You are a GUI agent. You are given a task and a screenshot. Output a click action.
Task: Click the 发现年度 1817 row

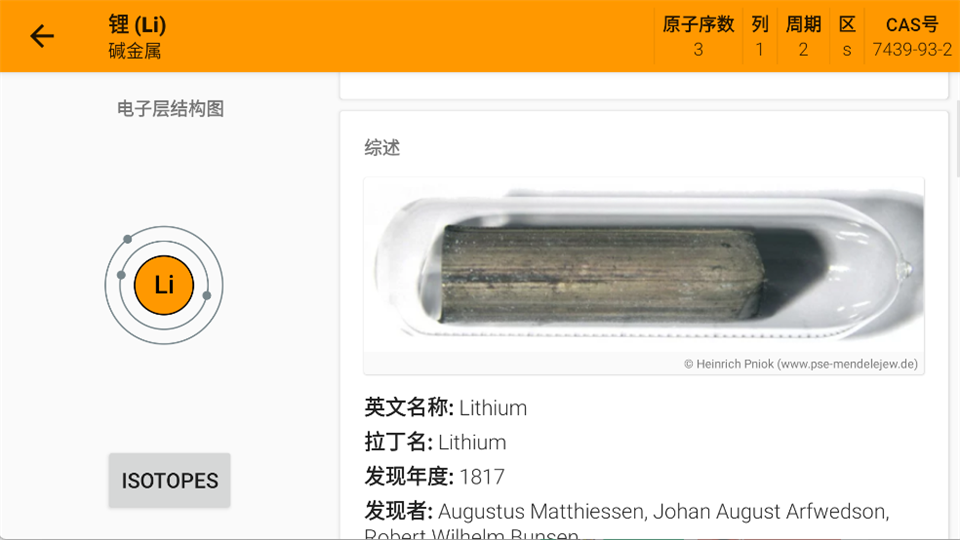[x=435, y=476]
